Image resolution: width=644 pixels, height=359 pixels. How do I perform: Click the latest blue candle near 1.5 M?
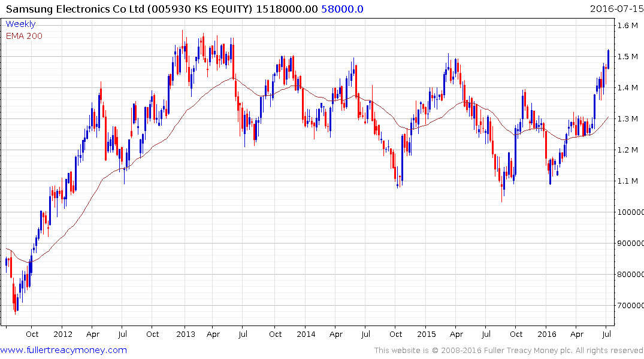pyautogui.click(x=608, y=59)
